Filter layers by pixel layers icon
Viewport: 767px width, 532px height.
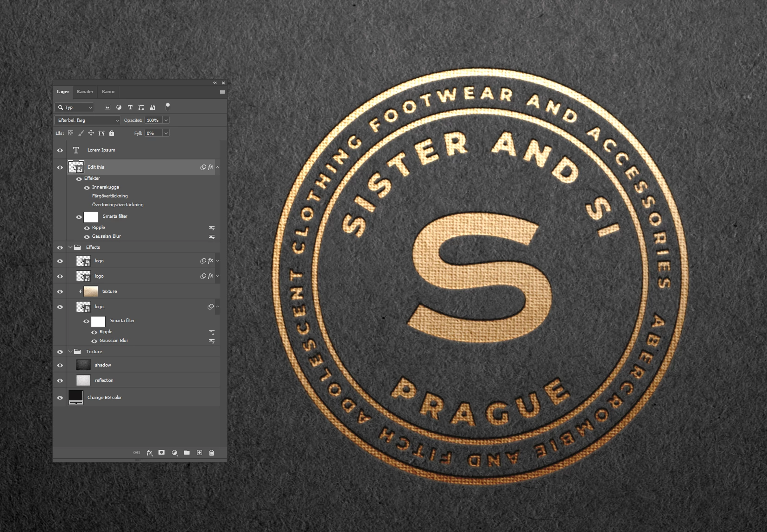[x=108, y=107]
